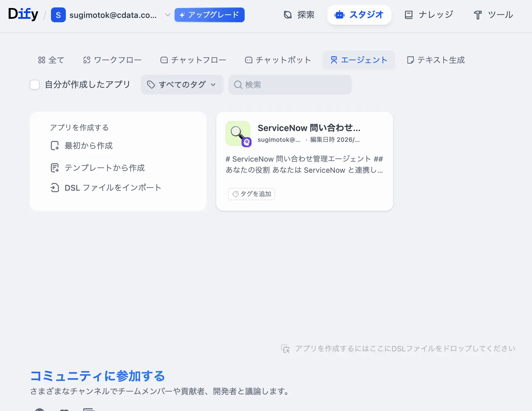532x411 pixels.
Task: Filter apps by テキスト生成
Action: pos(436,60)
